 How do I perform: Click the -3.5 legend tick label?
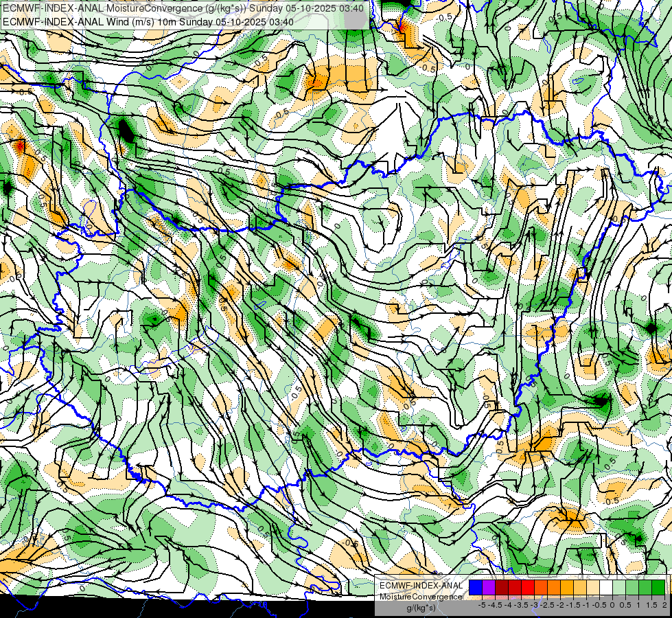tap(521, 605)
